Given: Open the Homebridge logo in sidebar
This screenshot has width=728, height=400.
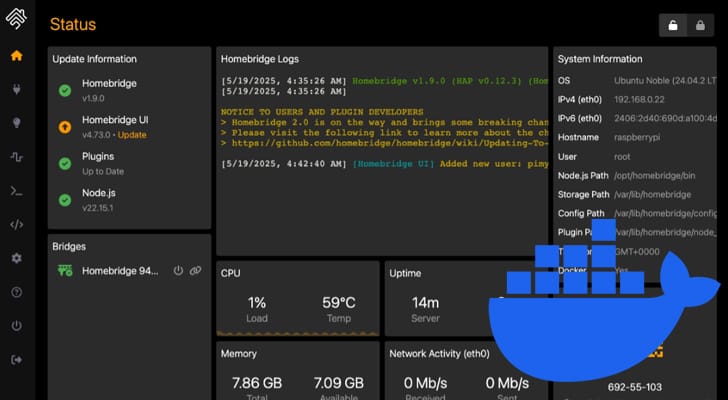Looking at the screenshot, I should click(16, 18).
